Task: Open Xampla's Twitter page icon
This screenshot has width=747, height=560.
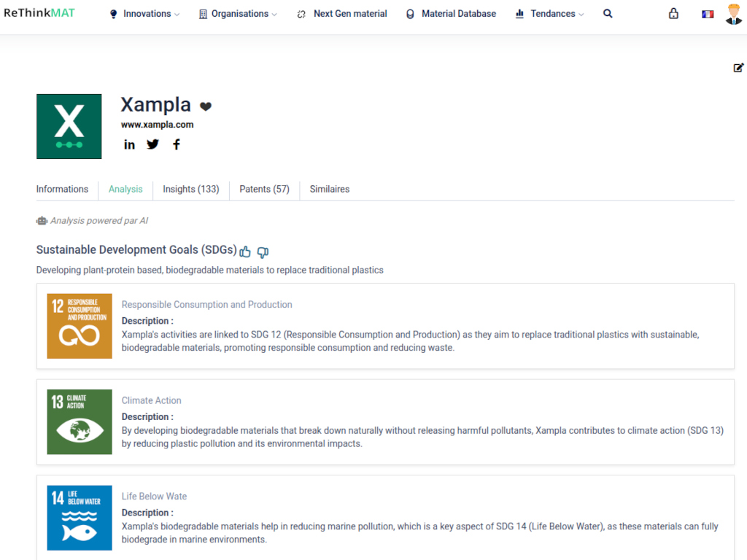Action: 152,144
